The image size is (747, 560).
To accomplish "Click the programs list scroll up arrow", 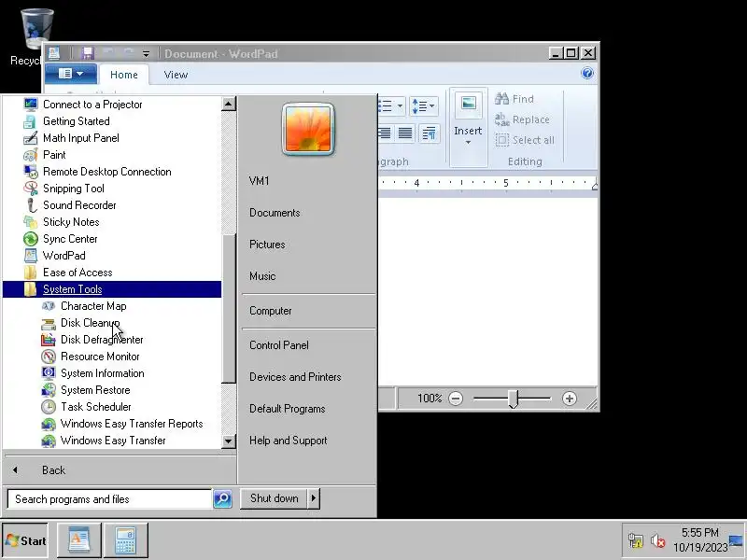I will pos(229,104).
